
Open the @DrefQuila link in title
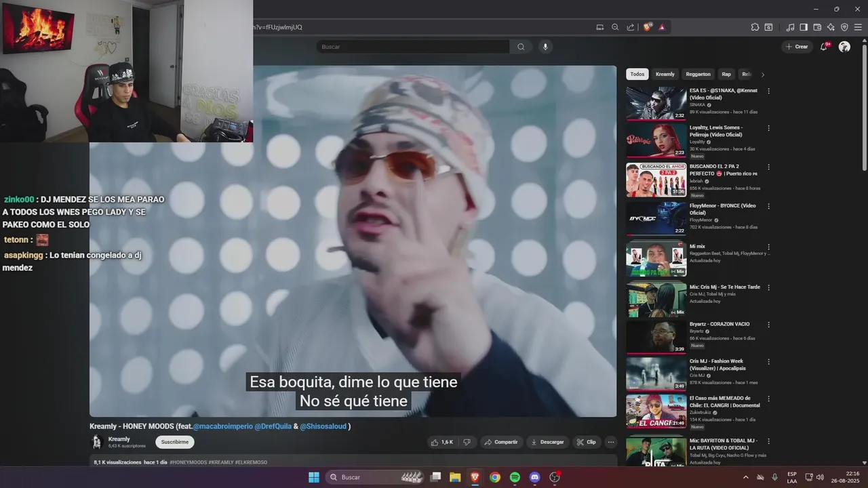273,426
